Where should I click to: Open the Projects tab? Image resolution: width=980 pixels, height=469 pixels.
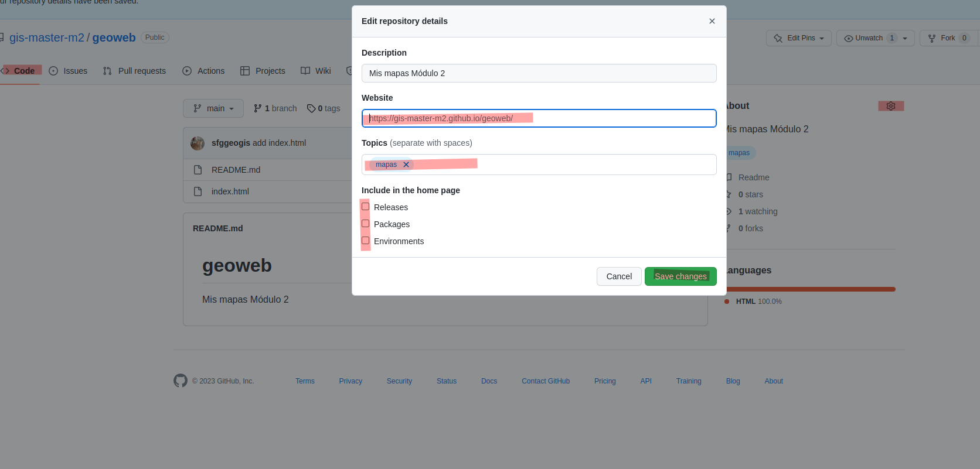point(263,71)
